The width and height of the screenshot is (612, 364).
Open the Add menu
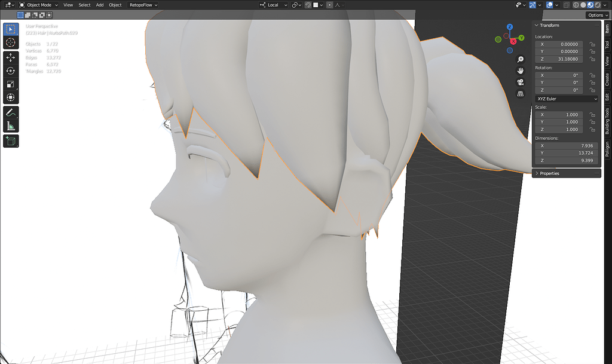click(100, 5)
